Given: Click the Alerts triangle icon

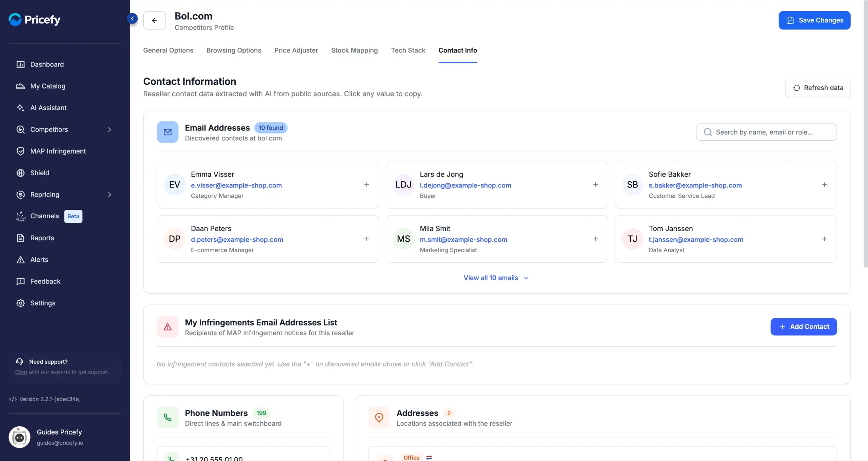Looking at the screenshot, I should [x=21, y=260].
